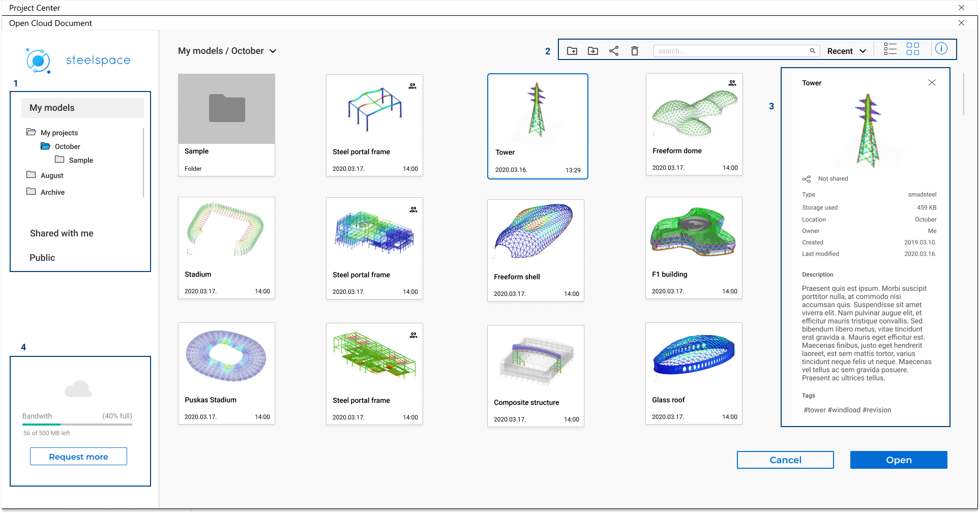Click the main area vertical scrollbar
The height and width of the screenshot is (513, 980).
[x=964, y=94]
